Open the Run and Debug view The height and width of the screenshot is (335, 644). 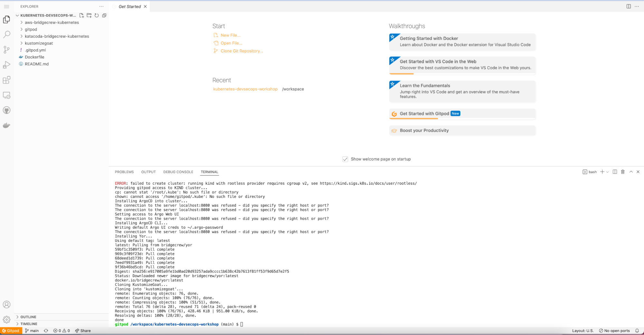[x=6, y=65]
